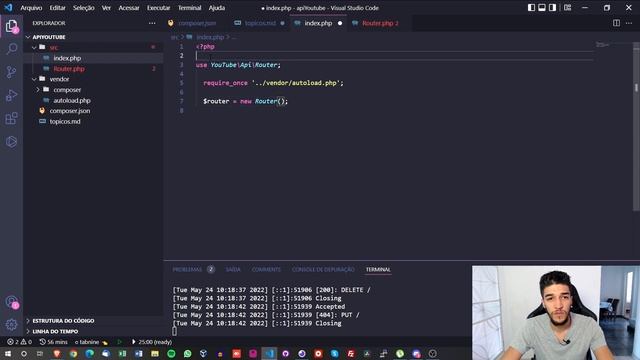Click the VS Code logo in title bar
Screen dimensions: 640x360
tap(8, 8)
